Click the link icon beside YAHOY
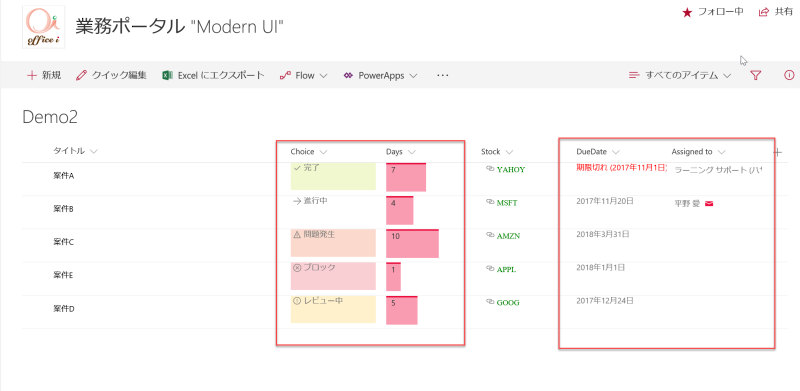The height and width of the screenshot is (391, 800). pos(490,169)
